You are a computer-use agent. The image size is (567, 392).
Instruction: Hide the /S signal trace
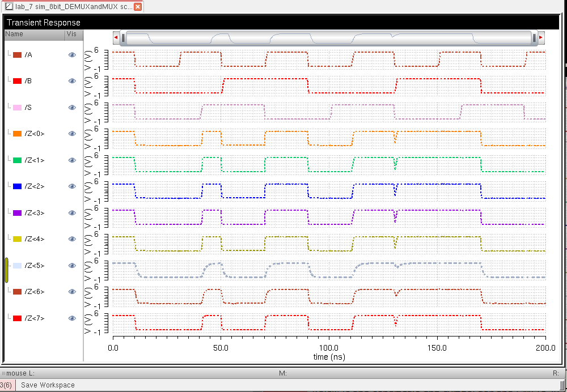tap(72, 108)
